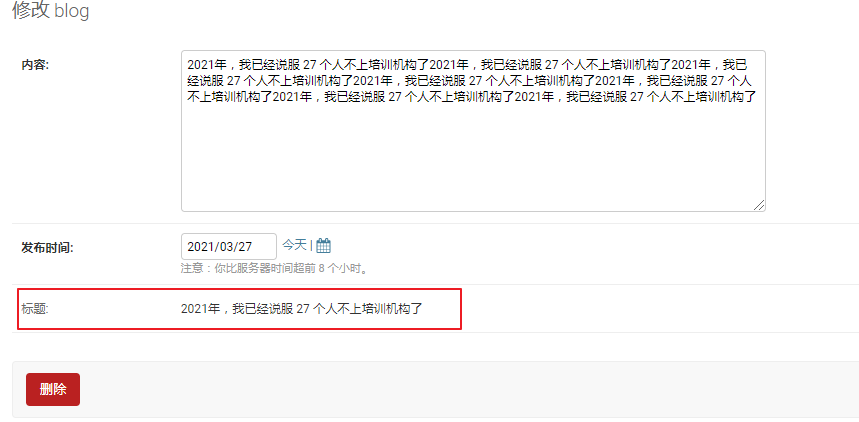This screenshot has width=859, height=422.
Task: Click the 发布时间 field label
Action: [x=47, y=248]
